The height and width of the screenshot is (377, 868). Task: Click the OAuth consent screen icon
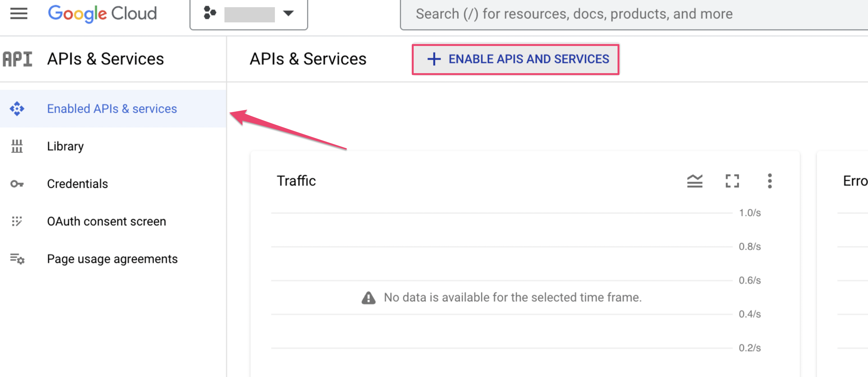click(x=17, y=221)
